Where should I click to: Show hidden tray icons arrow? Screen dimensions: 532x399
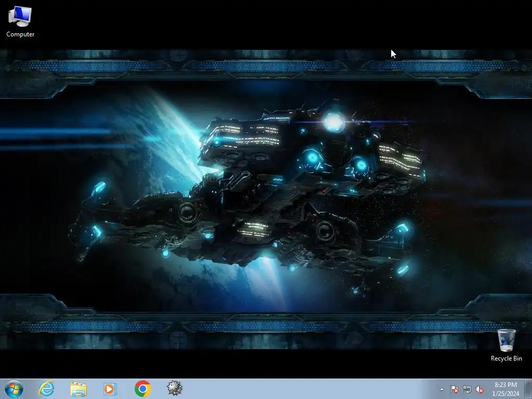tap(442, 389)
